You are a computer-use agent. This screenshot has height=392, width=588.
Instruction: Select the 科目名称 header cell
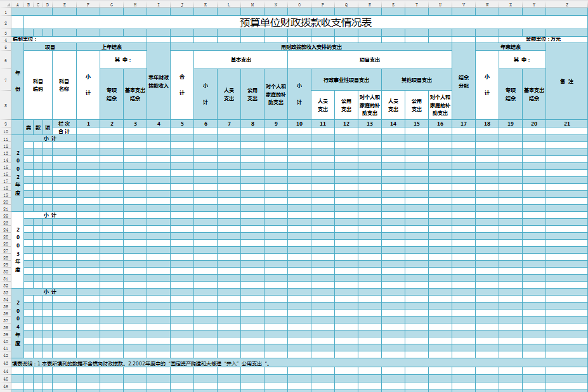click(64, 85)
